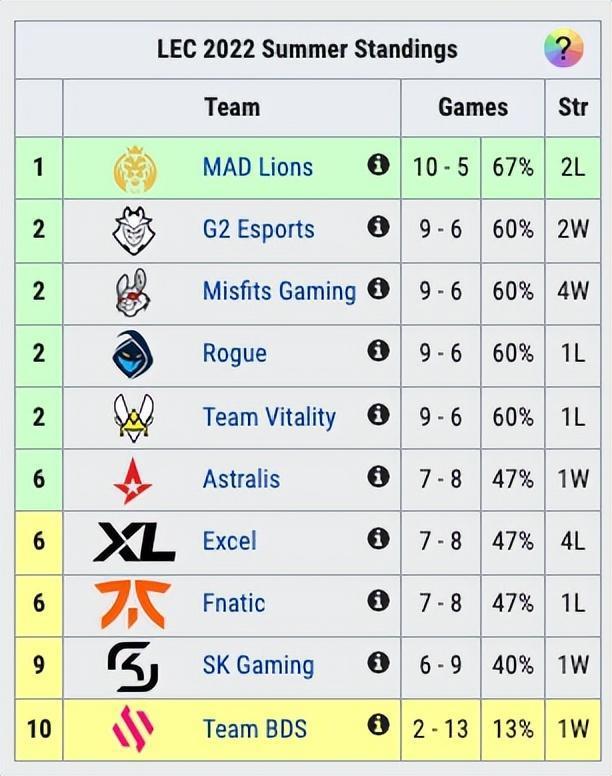Viewport: 612px width, 776px height.
Task: Click the Team Vitality bee logo
Action: point(134,417)
